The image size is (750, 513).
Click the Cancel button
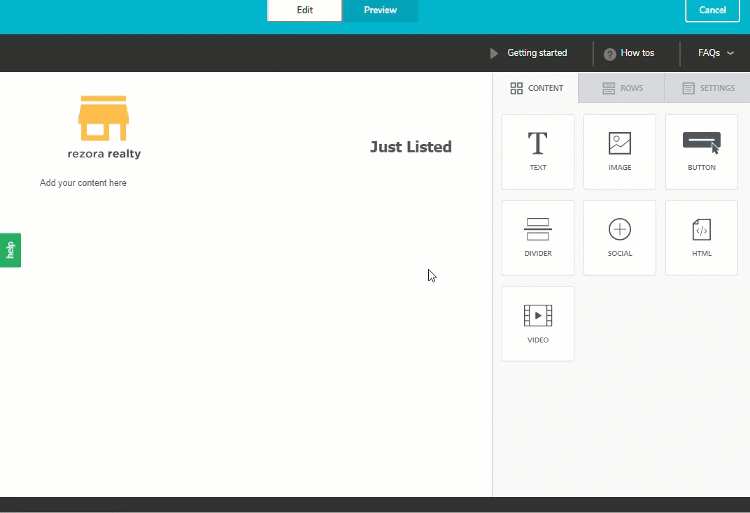click(x=712, y=10)
